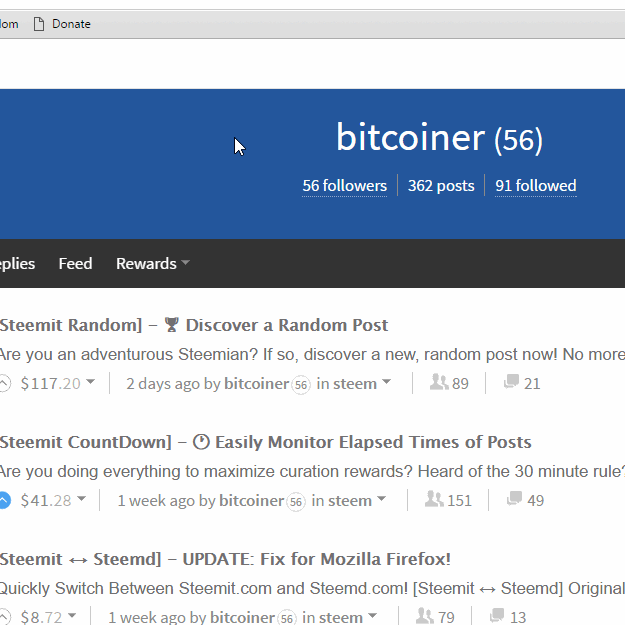Click the '1 week ago' timestamp on the $8.72 post

(147, 617)
